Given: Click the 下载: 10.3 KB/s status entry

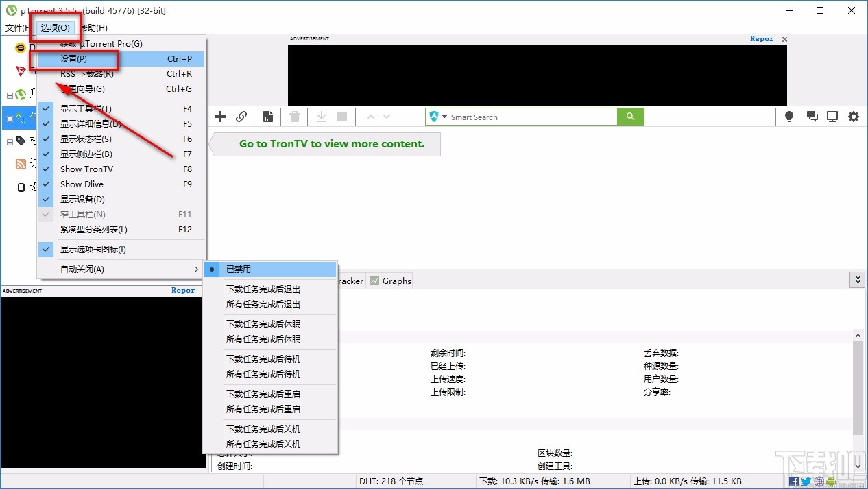Looking at the screenshot, I should pos(535,481).
